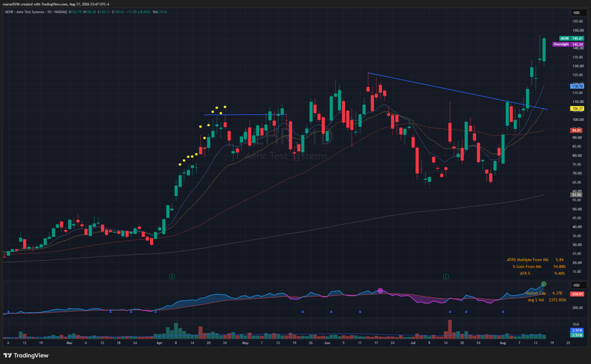The width and height of the screenshot is (591, 364).
Task: Click the Jun label on time axis
Action: [327, 343]
